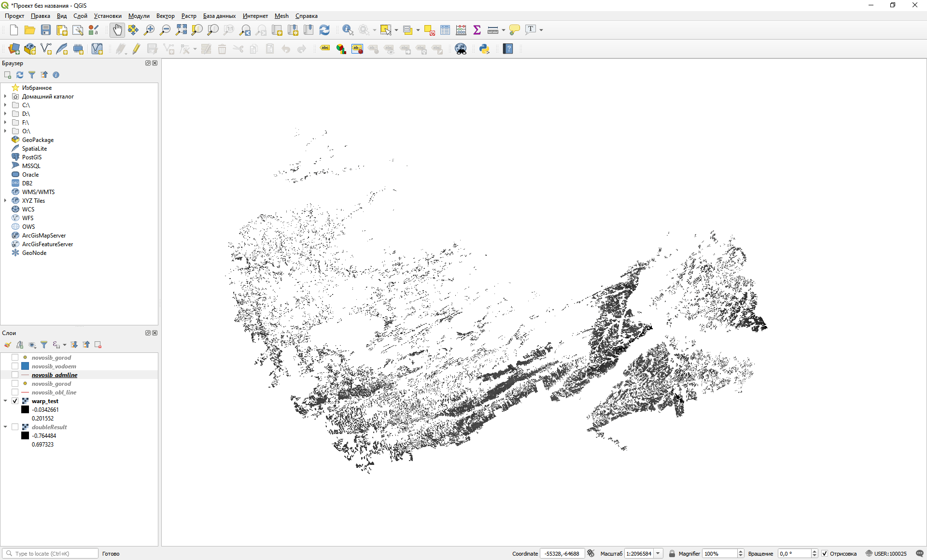The height and width of the screenshot is (560, 927).
Task: Open messages log icon in status bar
Action: pyautogui.click(x=920, y=554)
